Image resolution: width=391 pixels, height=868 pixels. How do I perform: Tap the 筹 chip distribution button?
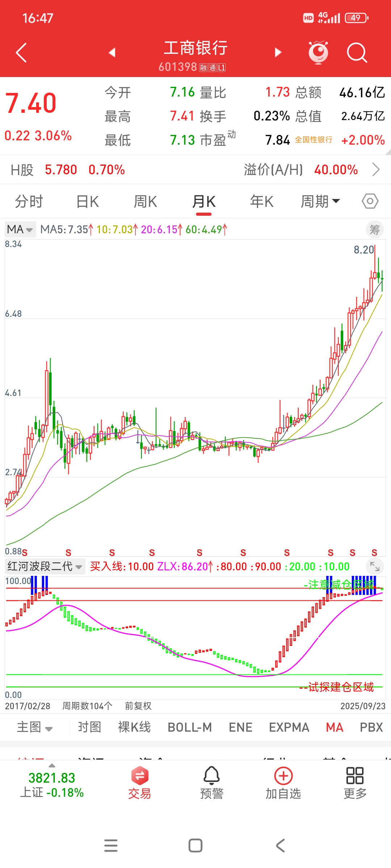tap(375, 230)
